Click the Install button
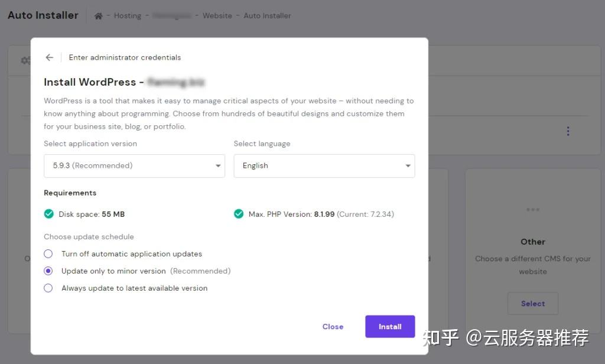The width and height of the screenshot is (605, 364). coord(390,327)
